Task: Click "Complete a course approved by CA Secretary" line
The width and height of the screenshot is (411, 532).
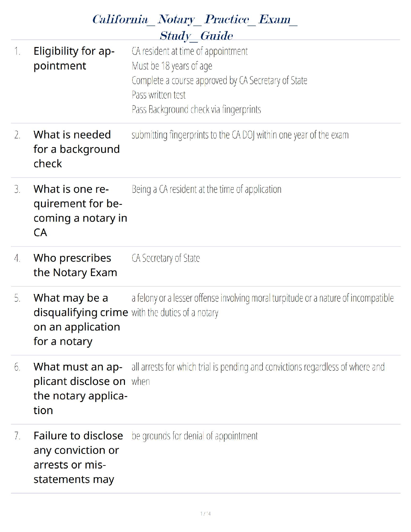Action: pos(219,81)
